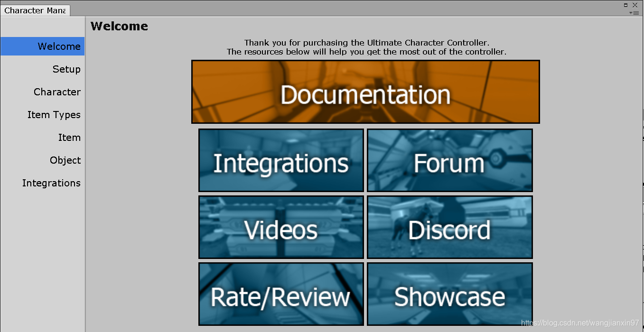
Task: Click the Rate/Review tile
Action: (x=281, y=294)
